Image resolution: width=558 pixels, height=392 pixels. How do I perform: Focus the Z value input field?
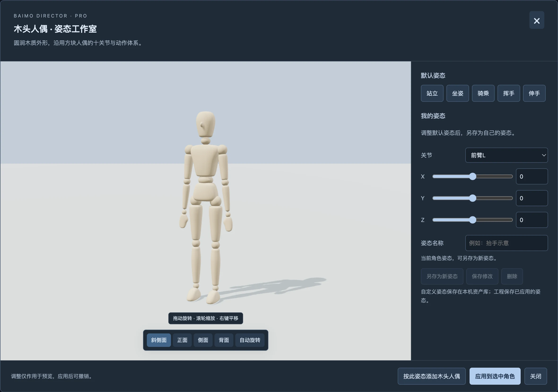click(532, 220)
